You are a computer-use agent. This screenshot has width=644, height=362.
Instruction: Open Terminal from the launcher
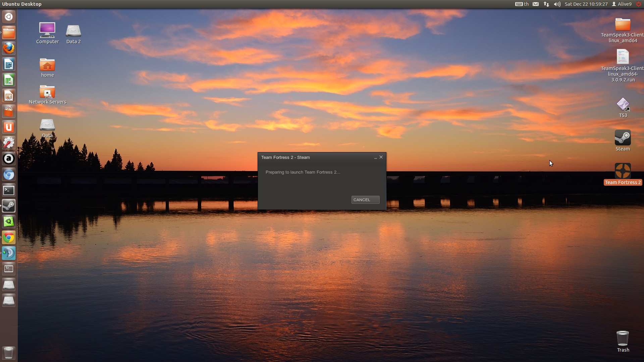coord(9,190)
